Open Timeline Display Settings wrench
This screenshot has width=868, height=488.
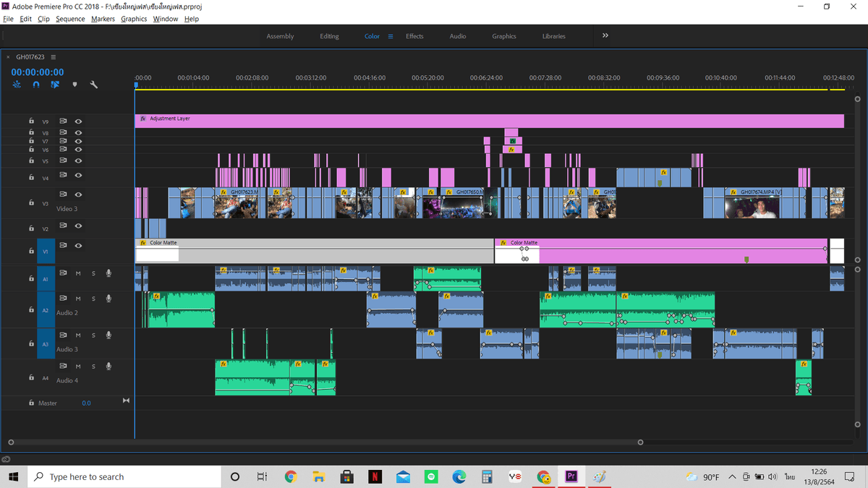coord(93,85)
